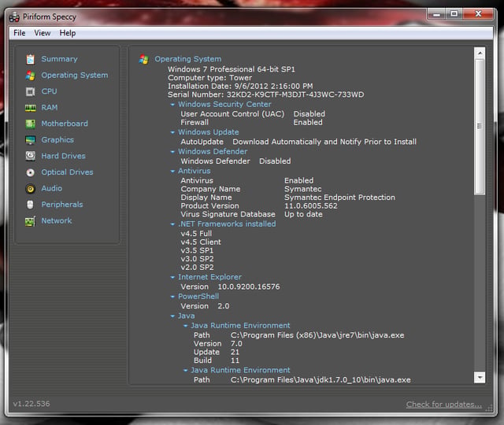
Task: Click the Windows flag icon beside Operating System heading
Action: tap(143, 59)
